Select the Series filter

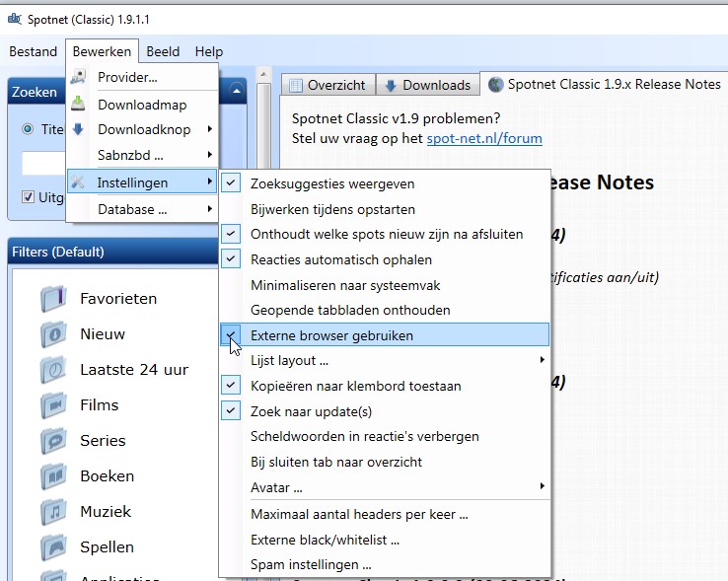click(x=103, y=441)
